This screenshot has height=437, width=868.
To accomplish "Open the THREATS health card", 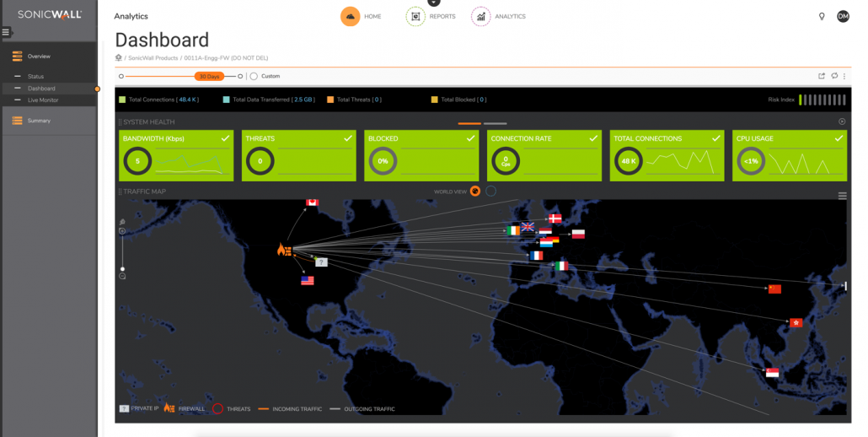I will pos(299,155).
